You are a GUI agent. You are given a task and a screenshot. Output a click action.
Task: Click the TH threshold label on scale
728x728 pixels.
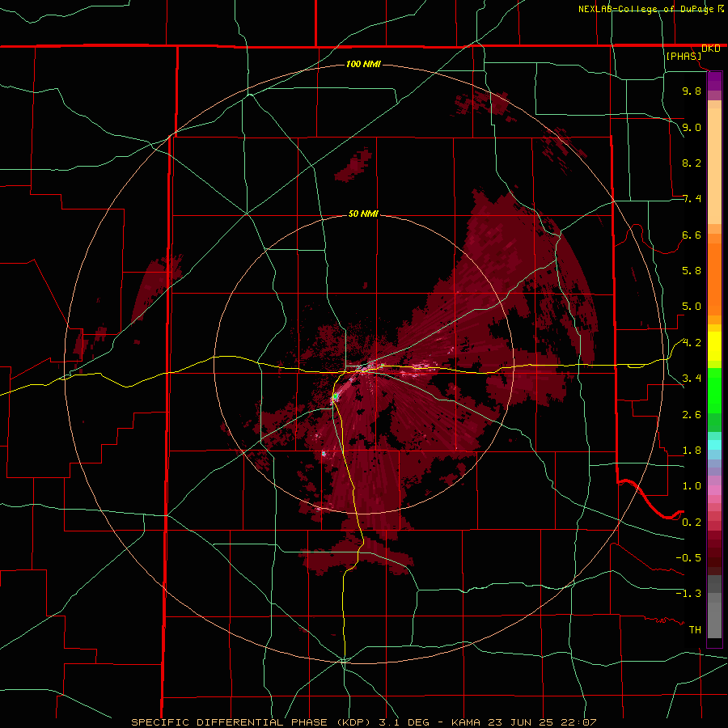695,630
